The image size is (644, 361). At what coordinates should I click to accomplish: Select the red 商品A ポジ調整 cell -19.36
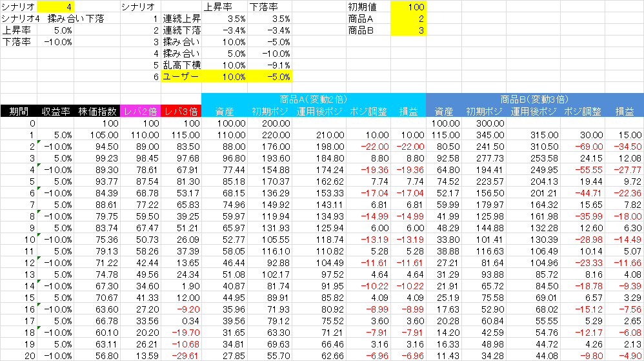point(368,169)
